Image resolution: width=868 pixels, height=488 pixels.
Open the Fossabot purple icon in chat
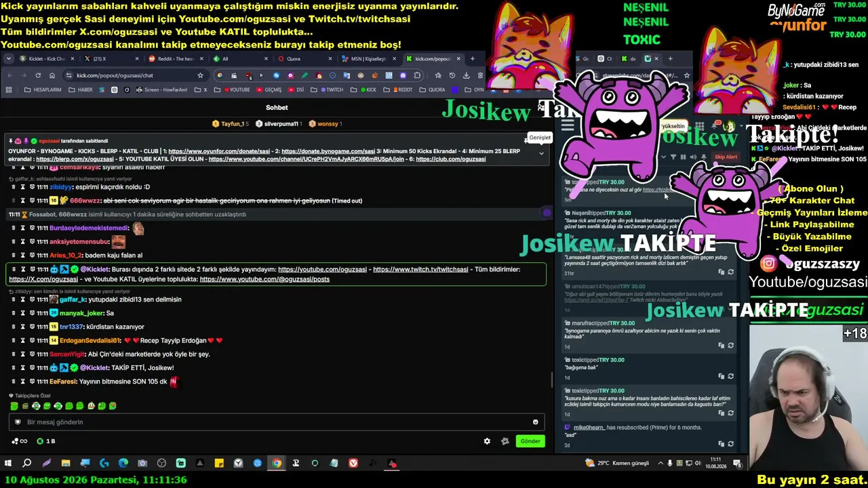point(547,213)
